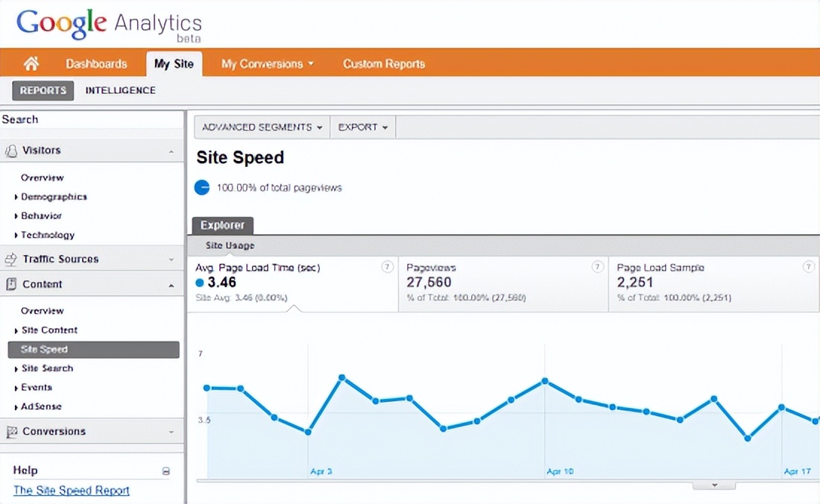Open The Site Speed Report link
Screen dimensions: 820x504
pos(71,490)
